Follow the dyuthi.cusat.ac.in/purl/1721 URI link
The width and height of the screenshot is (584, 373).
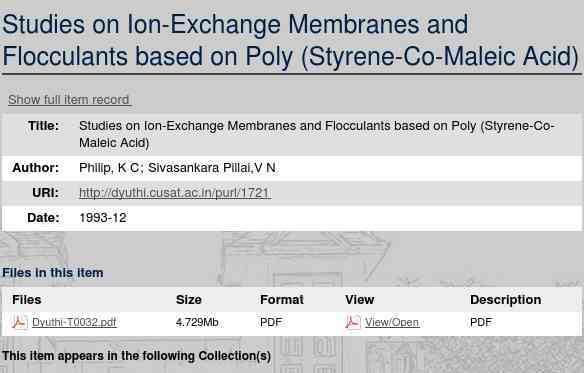[175, 193]
